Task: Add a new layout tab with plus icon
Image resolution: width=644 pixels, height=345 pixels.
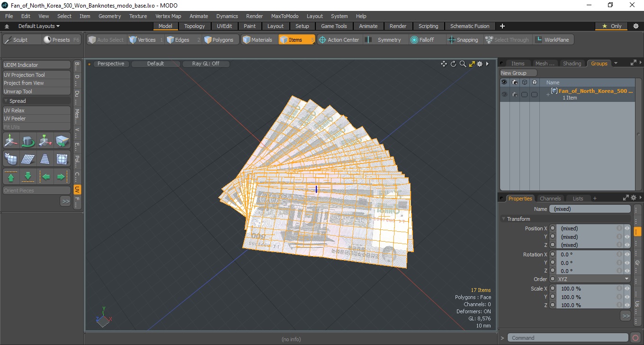Action: pyautogui.click(x=502, y=26)
